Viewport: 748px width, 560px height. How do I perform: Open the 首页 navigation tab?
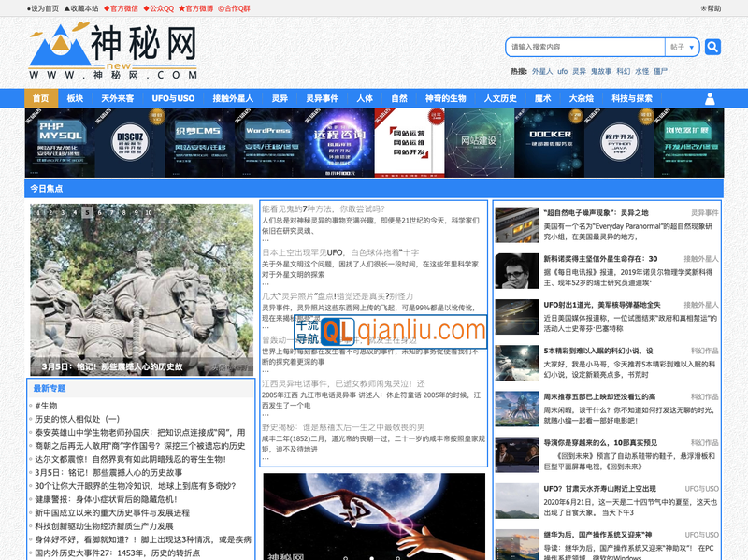pos(40,98)
